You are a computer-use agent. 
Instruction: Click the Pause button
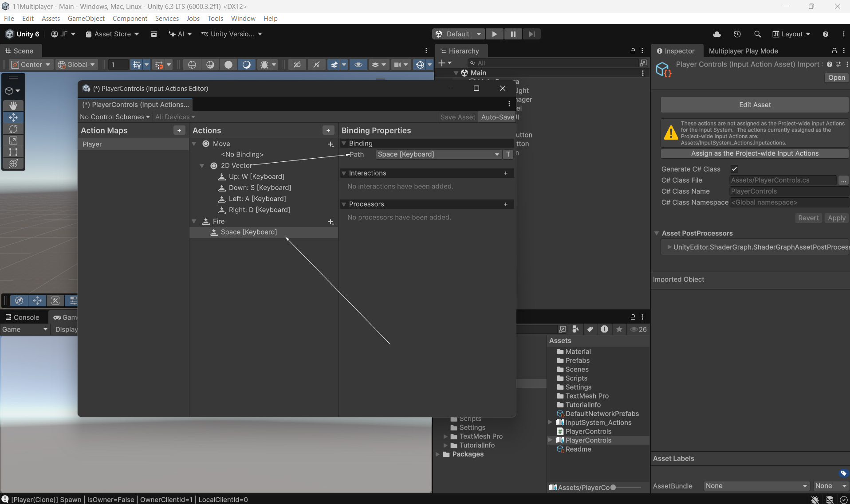(513, 34)
